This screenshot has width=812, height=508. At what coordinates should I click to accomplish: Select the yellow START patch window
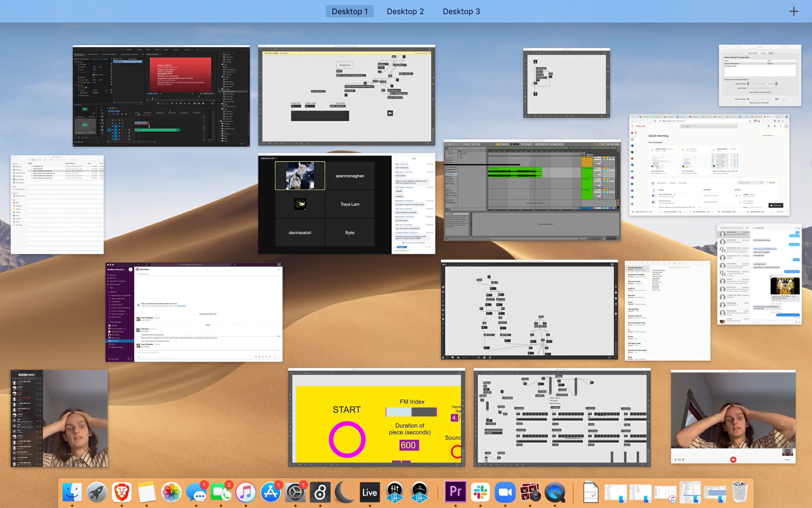point(376,418)
